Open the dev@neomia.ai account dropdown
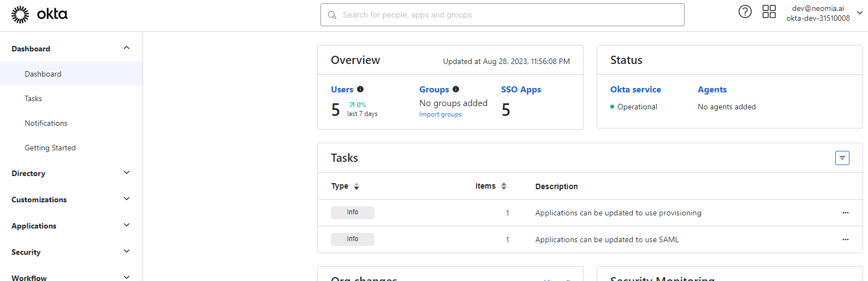The width and height of the screenshot is (868, 281). click(860, 13)
